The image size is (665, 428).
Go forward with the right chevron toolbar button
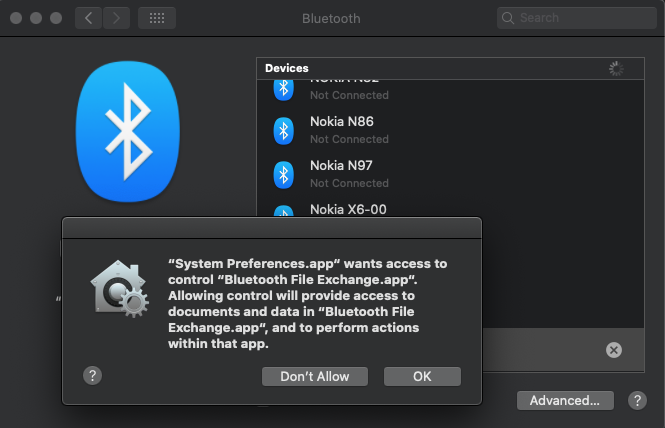[x=116, y=18]
